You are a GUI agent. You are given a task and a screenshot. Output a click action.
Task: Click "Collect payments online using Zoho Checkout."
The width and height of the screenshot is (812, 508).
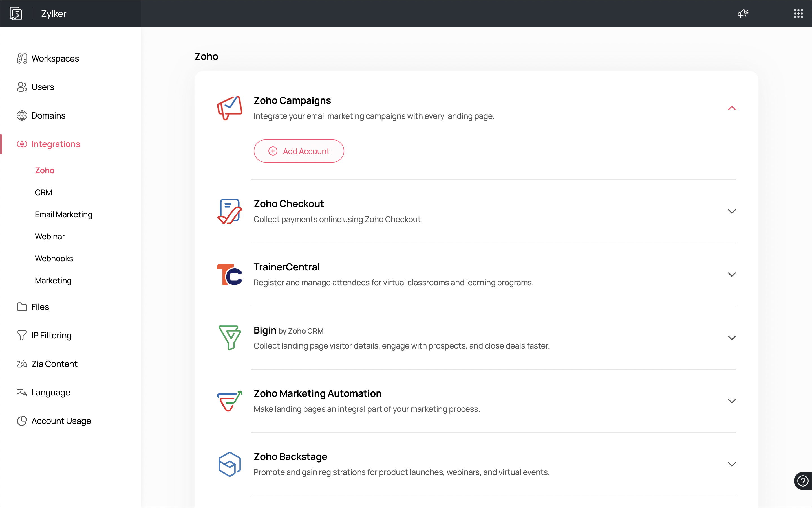[338, 219]
